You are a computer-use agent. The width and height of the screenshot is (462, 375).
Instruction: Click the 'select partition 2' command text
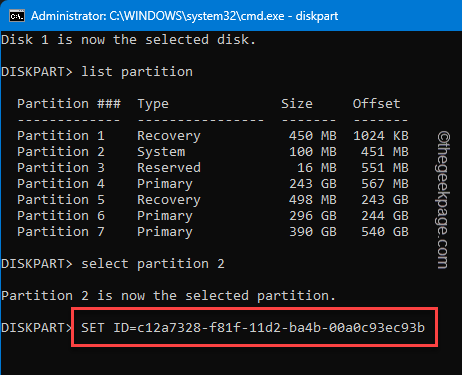(153, 264)
